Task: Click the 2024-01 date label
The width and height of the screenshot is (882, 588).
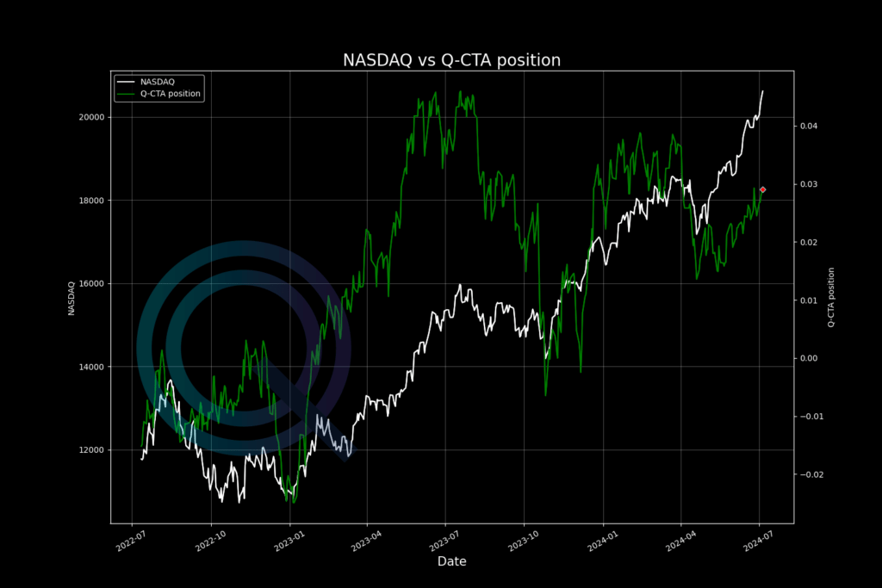Action: pyautogui.click(x=602, y=542)
